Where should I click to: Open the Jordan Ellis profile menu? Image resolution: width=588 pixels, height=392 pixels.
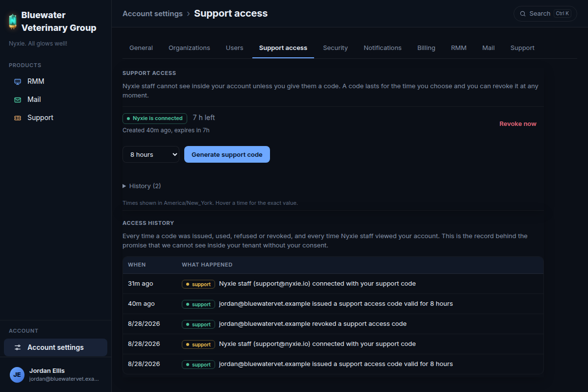pos(55,375)
